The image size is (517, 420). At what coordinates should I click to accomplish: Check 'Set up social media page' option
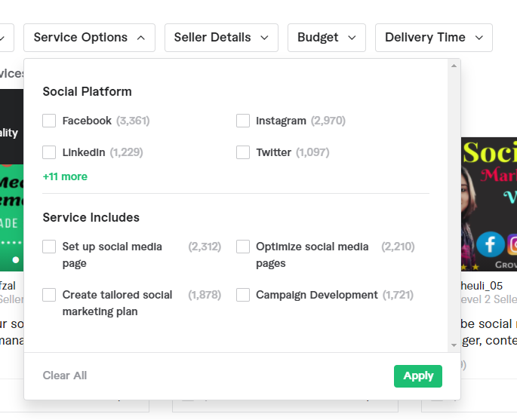click(50, 247)
